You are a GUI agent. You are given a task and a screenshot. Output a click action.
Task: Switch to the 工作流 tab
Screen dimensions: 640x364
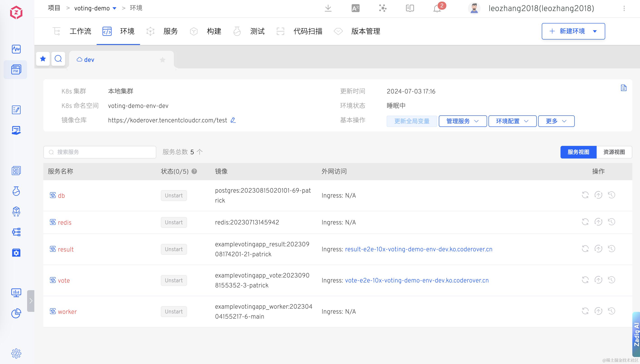[x=80, y=31]
